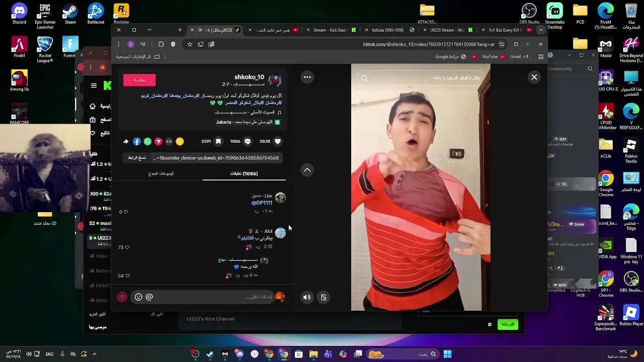Switch to the creator videos tab

[x=161, y=173]
